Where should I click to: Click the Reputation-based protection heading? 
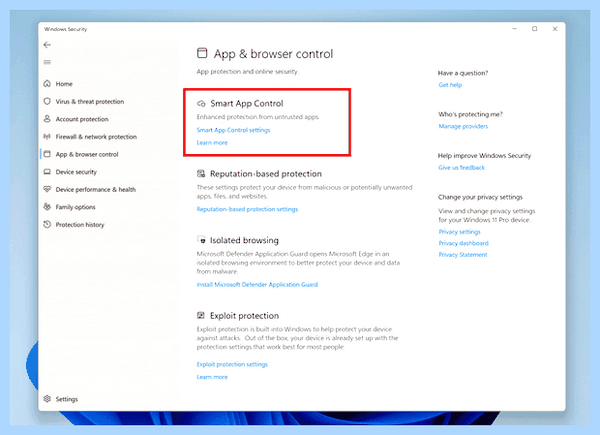pyautogui.click(x=266, y=174)
